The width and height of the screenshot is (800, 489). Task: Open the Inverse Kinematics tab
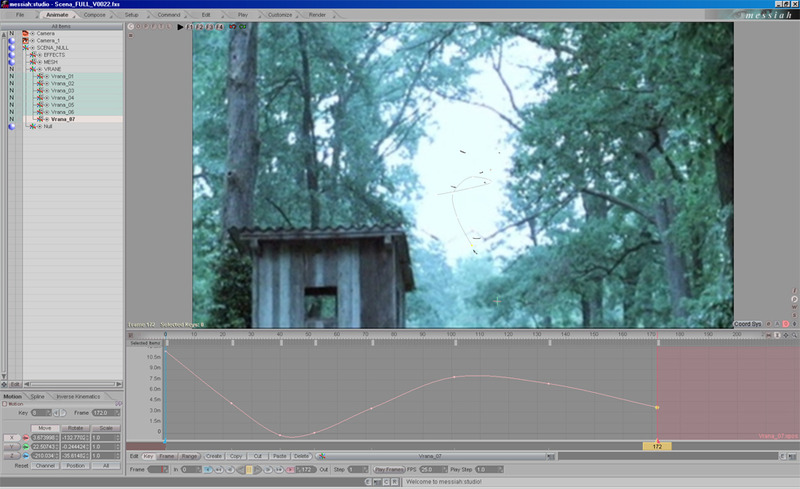pyautogui.click(x=78, y=397)
